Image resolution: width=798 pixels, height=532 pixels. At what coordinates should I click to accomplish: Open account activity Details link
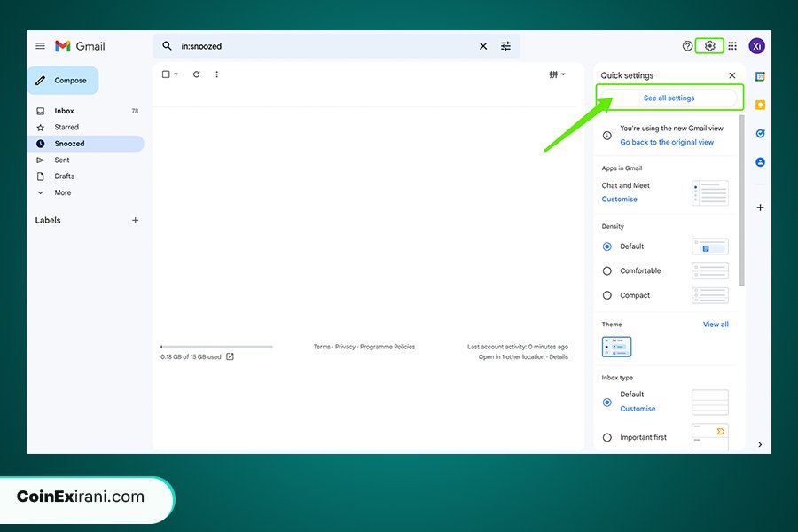point(559,356)
